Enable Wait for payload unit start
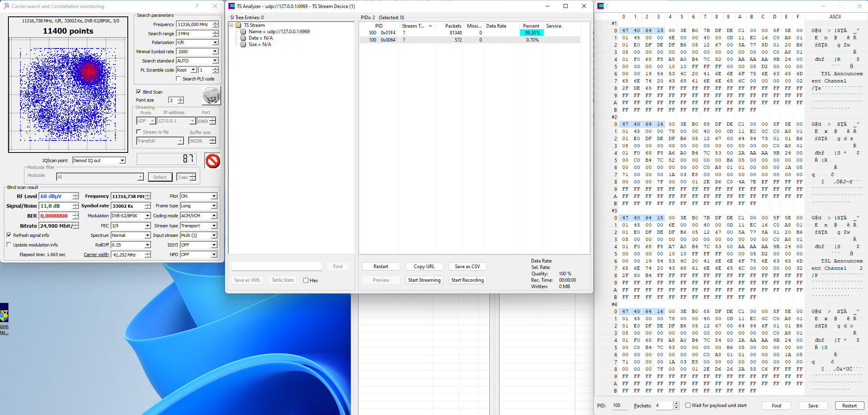 pyautogui.click(x=688, y=405)
